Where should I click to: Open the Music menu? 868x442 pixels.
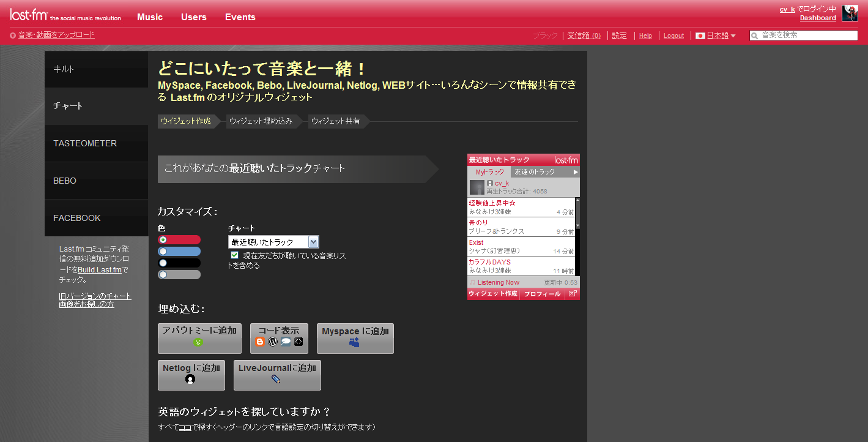pyautogui.click(x=150, y=17)
